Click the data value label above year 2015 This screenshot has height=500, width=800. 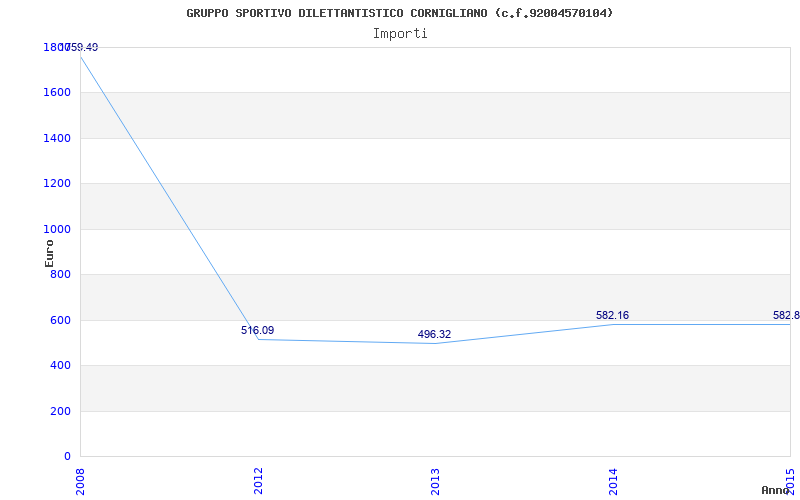pos(786,315)
